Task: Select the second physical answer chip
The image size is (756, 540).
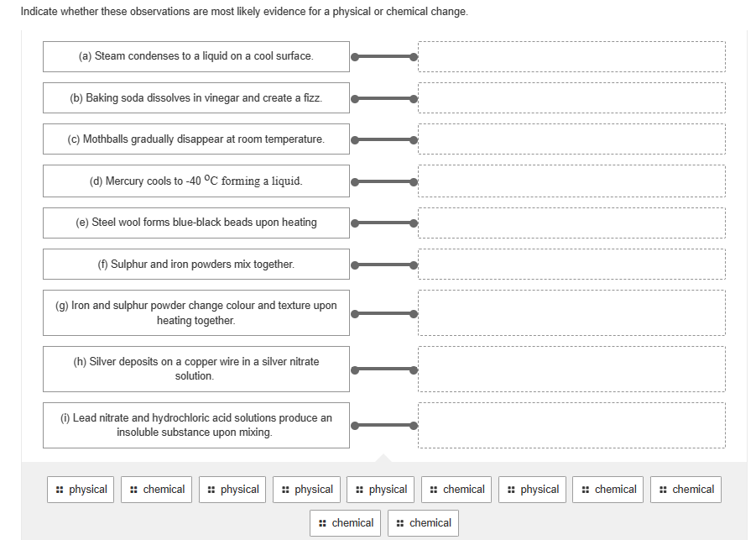Action: point(232,490)
